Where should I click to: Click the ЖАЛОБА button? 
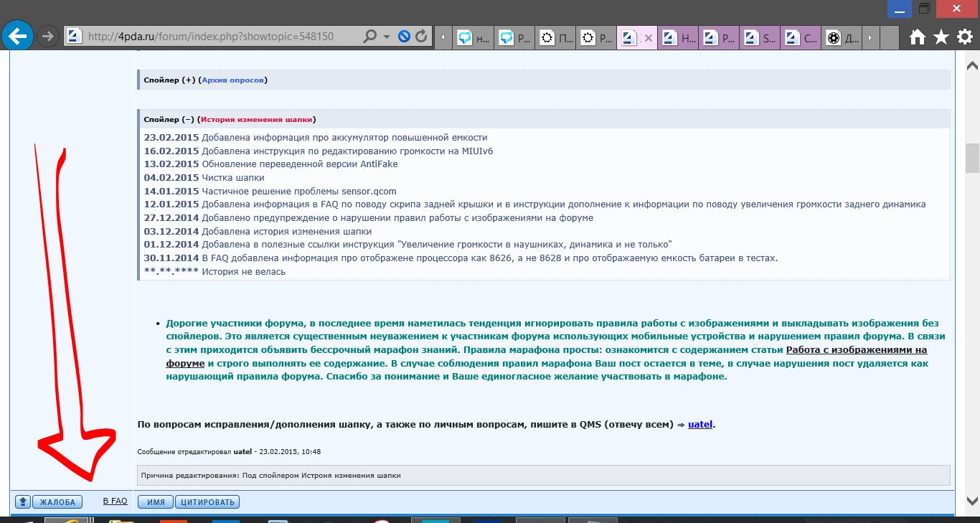(57, 502)
